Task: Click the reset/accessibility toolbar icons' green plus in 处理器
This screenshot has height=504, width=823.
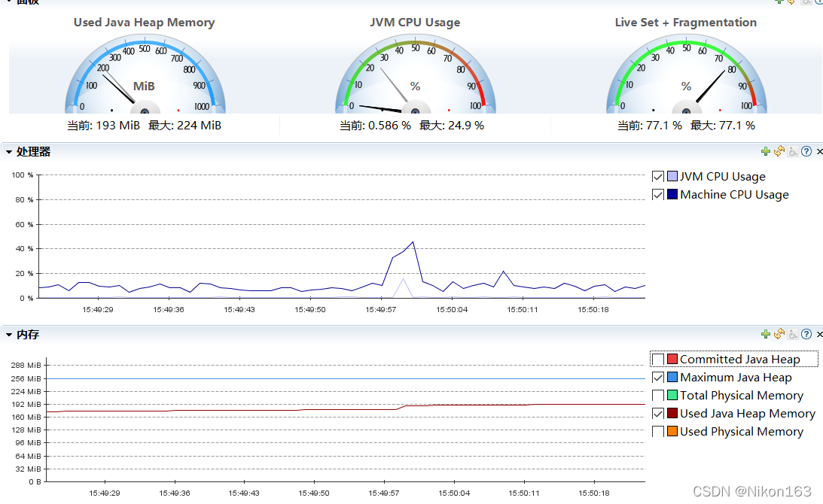Action: pyautogui.click(x=765, y=151)
